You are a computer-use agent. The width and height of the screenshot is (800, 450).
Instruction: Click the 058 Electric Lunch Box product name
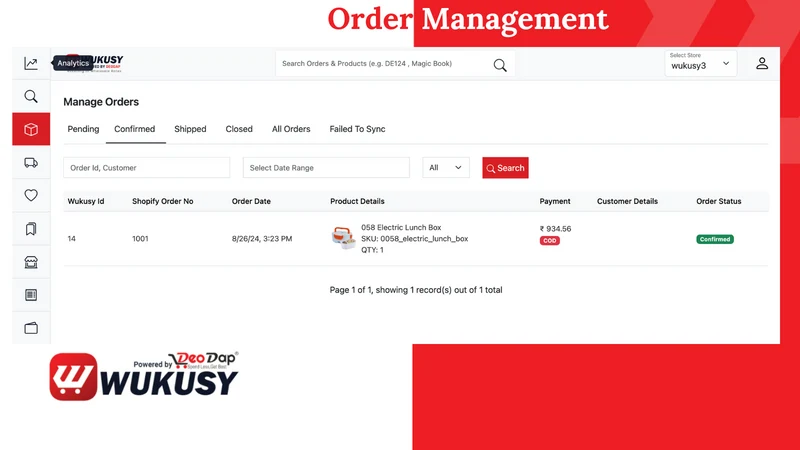click(401, 228)
